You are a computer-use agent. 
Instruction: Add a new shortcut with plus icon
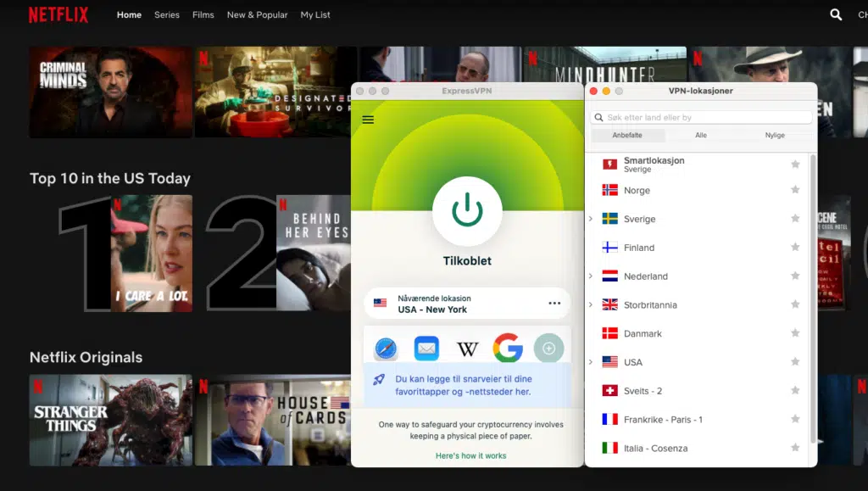pyautogui.click(x=548, y=349)
